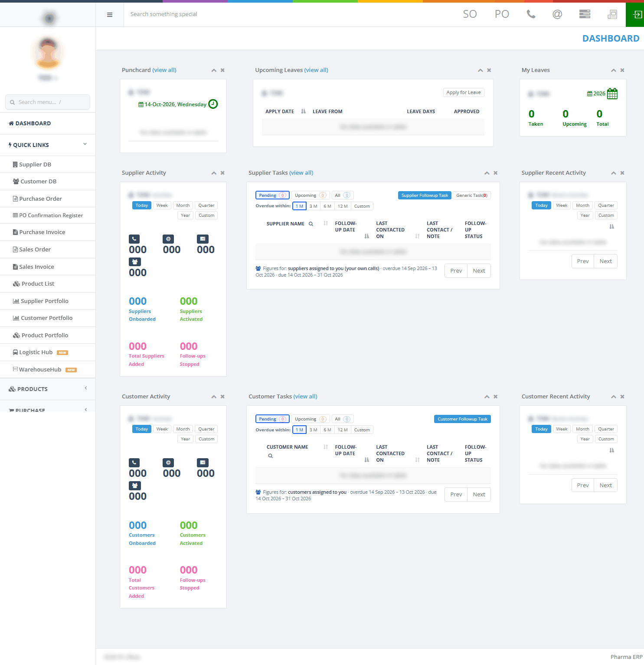Collapse the Upcoming Leaves widget chevron

(481, 70)
